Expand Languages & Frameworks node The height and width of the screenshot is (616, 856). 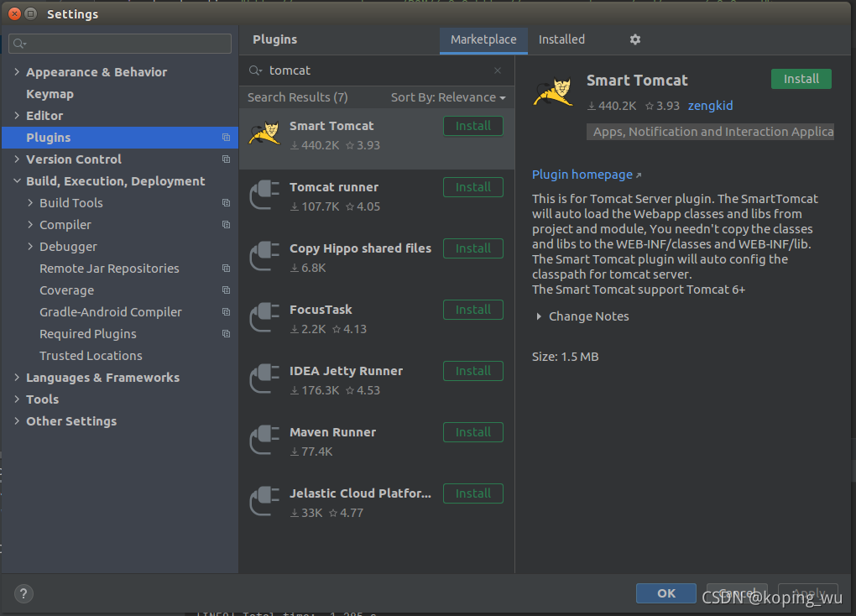pos(17,378)
